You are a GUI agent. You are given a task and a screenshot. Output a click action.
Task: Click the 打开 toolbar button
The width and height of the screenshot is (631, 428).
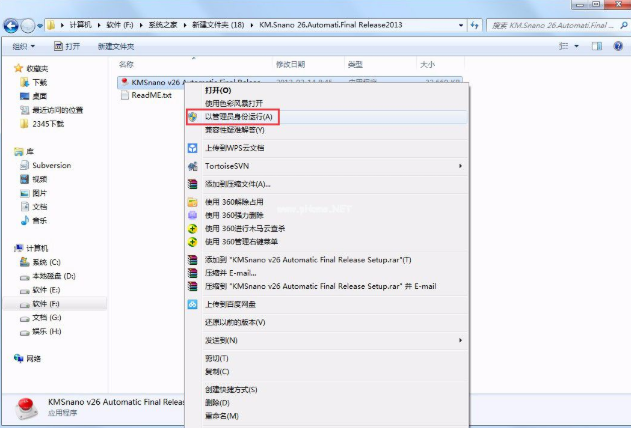(x=66, y=46)
